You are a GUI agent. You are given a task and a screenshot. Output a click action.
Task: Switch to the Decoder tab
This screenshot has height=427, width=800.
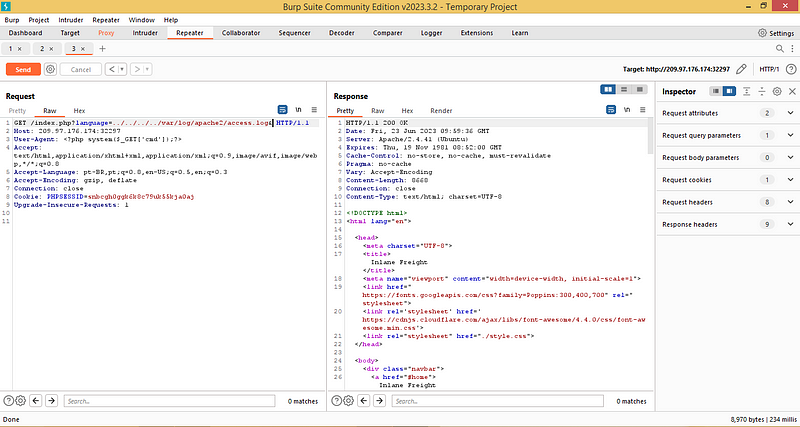341,33
